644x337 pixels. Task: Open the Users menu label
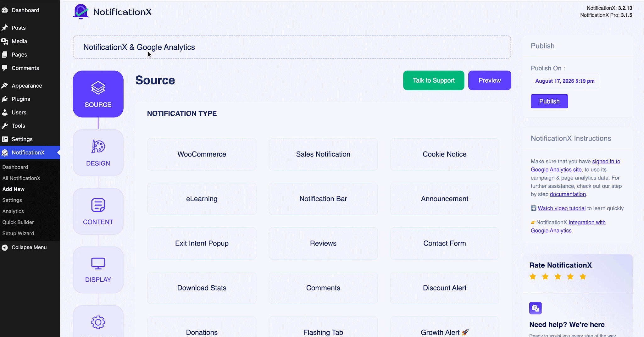point(19,113)
